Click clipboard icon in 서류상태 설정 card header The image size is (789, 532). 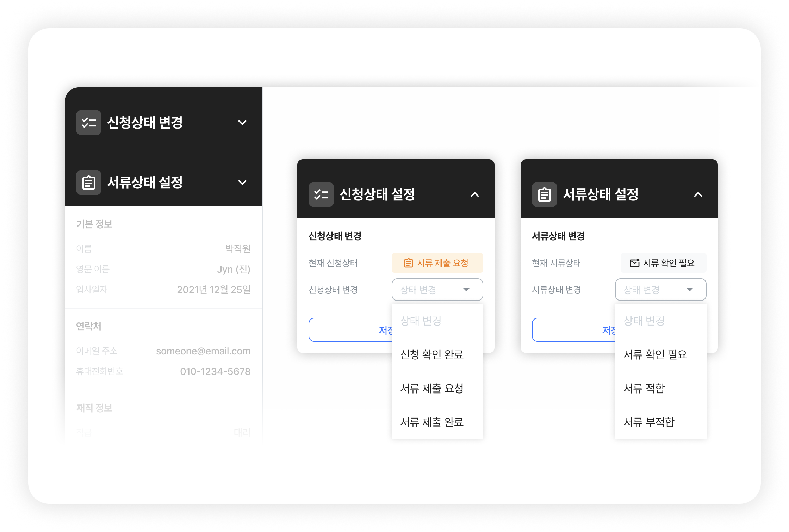pos(545,194)
